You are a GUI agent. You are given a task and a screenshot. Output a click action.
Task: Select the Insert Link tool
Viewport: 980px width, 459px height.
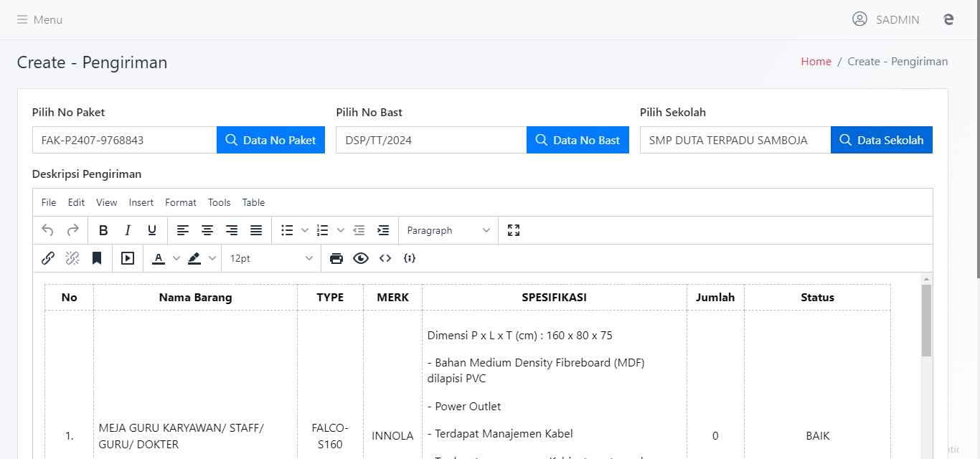point(47,257)
